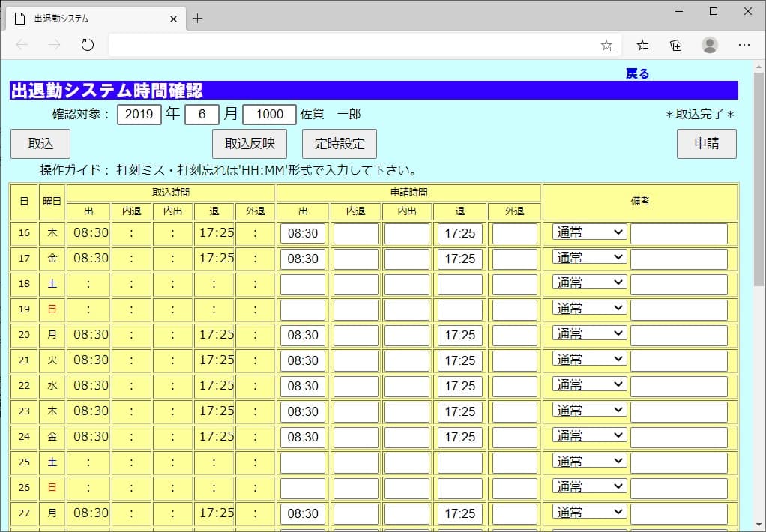Open the browser settings ellipsis menu
This screenshot has width=766, height=532.
744,46
